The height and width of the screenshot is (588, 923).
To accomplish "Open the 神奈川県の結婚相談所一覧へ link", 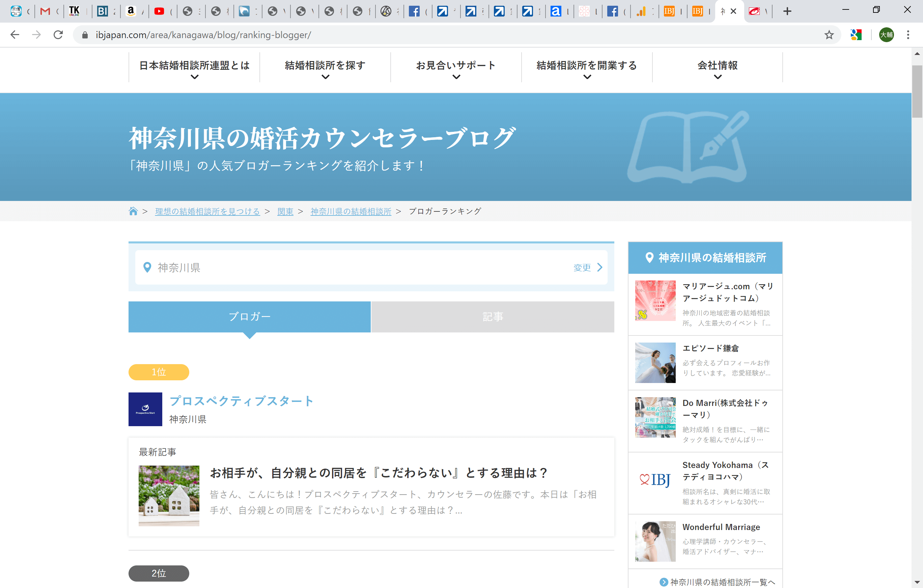I will (x=722, y=582).
